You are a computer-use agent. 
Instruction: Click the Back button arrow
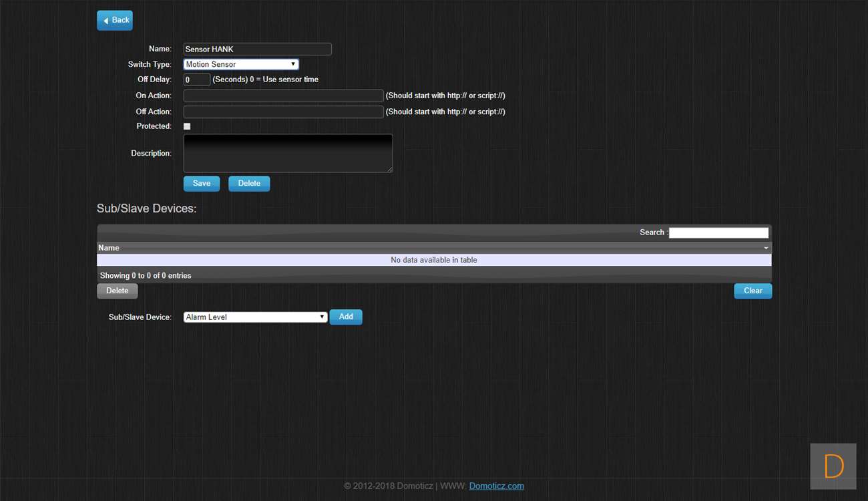pyautogui.click(x=106, y=21)
